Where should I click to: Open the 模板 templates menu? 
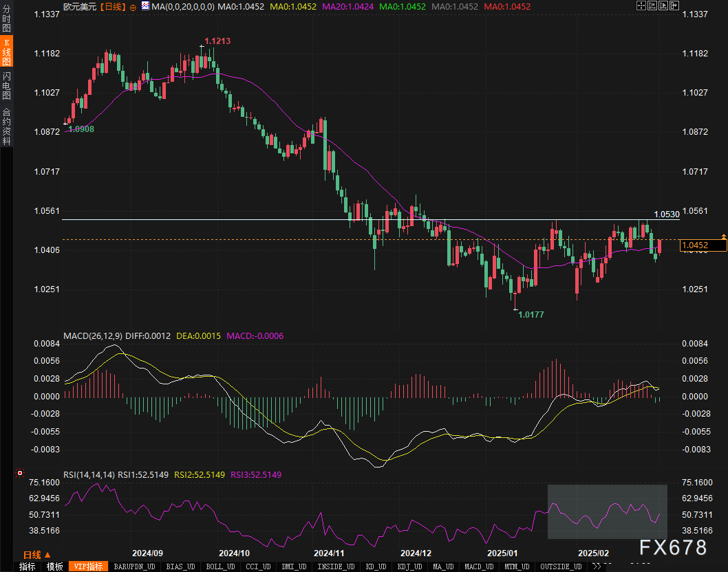point(55,566)
